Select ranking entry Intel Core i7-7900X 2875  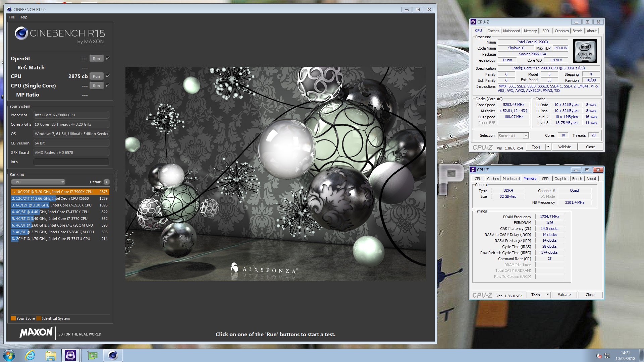click(60, 192)
